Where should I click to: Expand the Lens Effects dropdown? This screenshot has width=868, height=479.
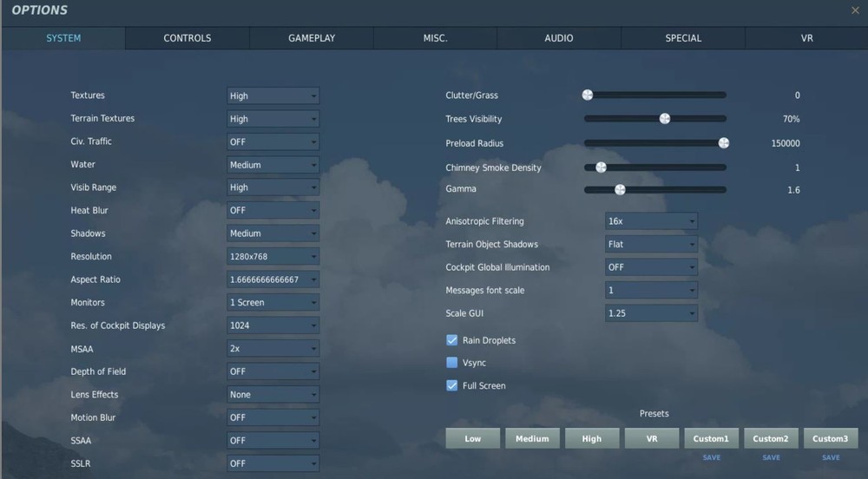[x=273, y=394]
